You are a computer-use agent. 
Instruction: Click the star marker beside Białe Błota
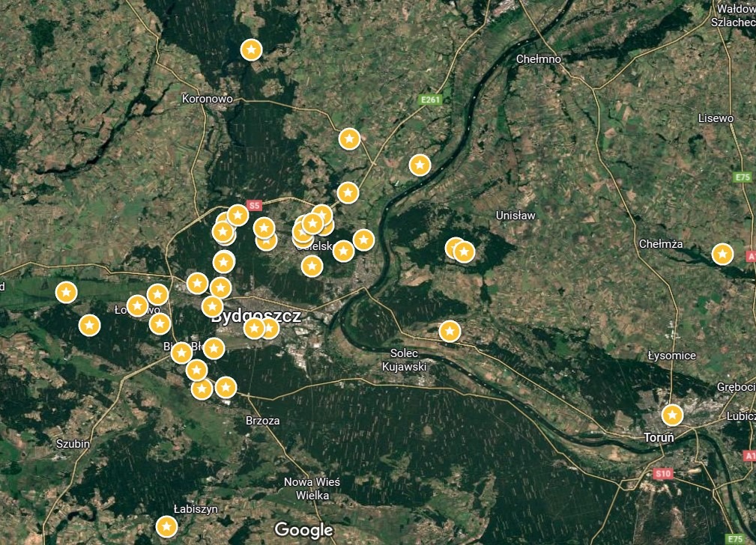click(181, 352)
